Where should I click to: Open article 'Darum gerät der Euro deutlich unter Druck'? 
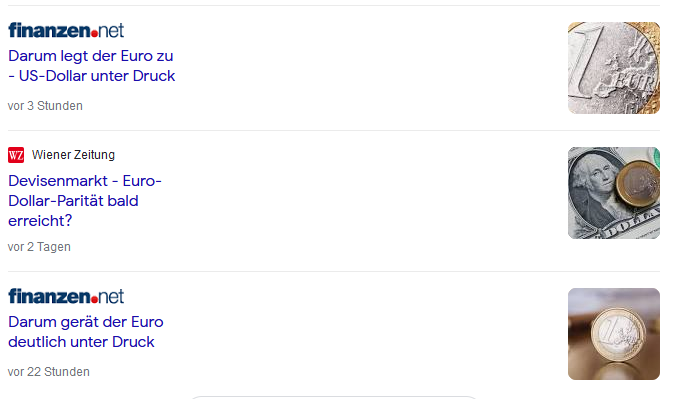click(86, 332)
